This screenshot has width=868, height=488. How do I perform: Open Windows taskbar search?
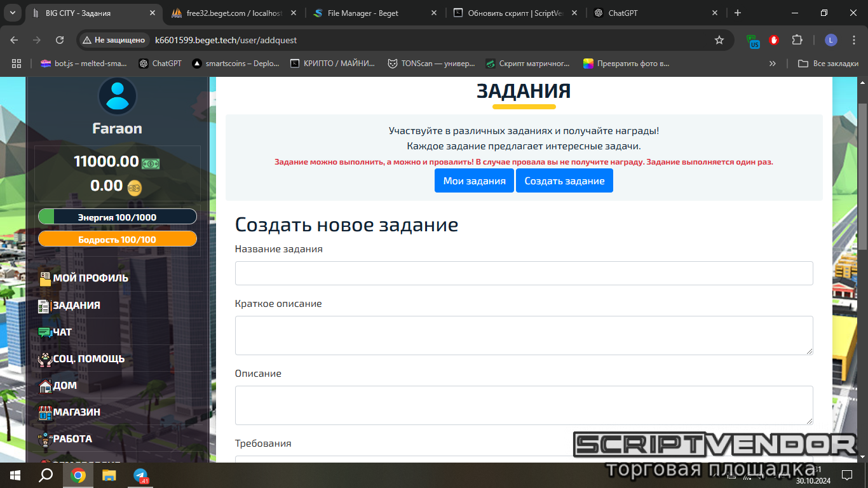tap(46, 475)
